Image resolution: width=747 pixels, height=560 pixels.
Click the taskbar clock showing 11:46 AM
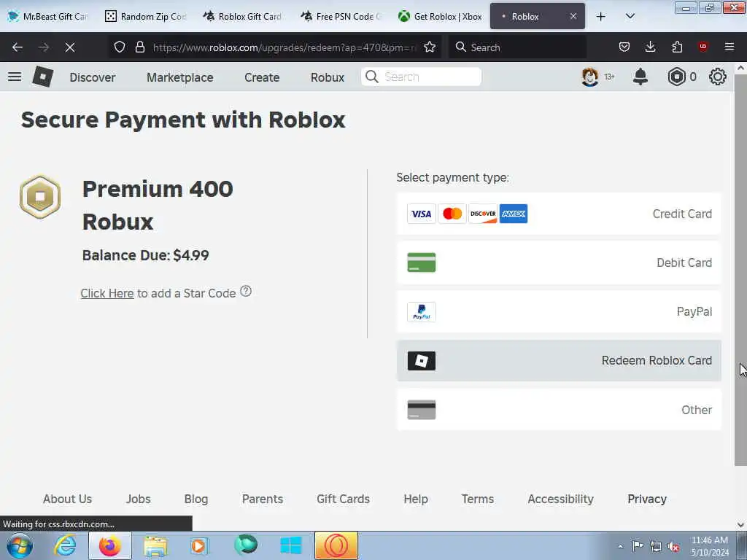pyautogui.click(x=709, y=546)
